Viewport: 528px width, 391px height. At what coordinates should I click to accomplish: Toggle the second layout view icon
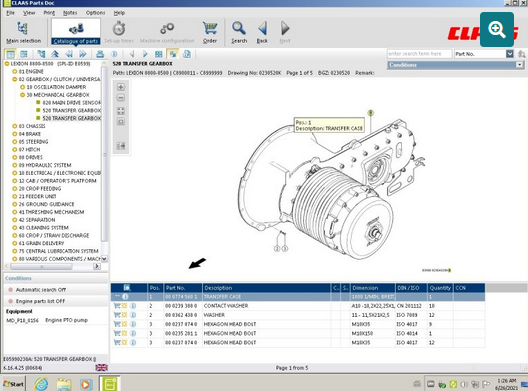(x=24, y=54)
